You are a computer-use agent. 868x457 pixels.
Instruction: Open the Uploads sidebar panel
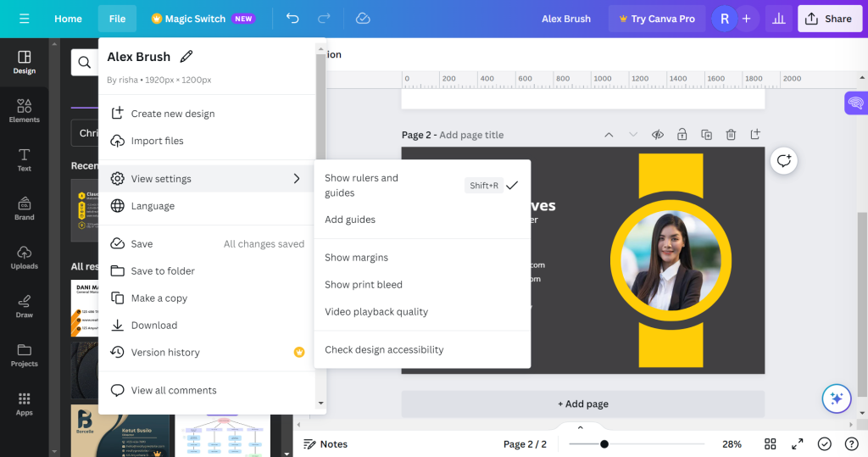click(x=25, y=258)
